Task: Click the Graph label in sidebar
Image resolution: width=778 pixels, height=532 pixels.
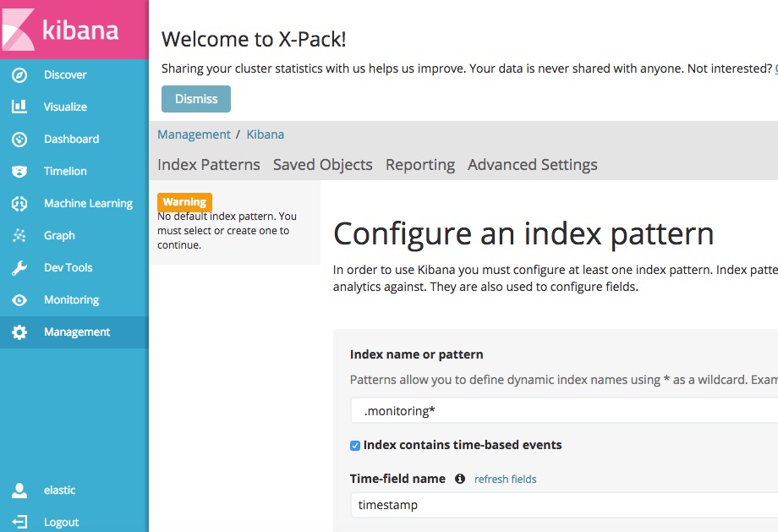Action: (59, 236)
